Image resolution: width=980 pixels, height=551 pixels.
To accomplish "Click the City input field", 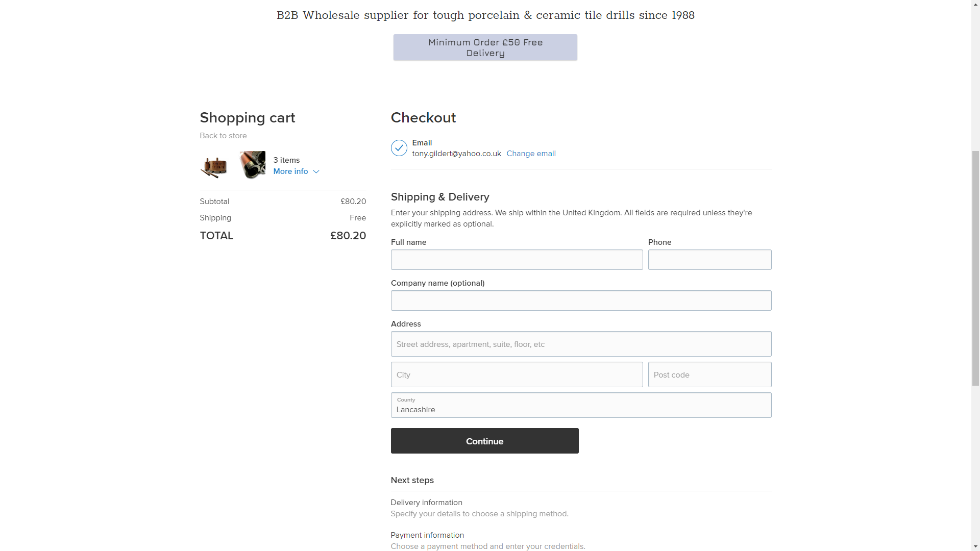I will [x=517, y=374].
